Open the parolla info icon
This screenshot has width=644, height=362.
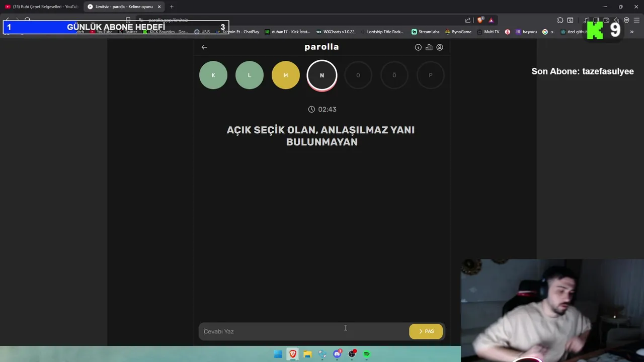point(418,47)
